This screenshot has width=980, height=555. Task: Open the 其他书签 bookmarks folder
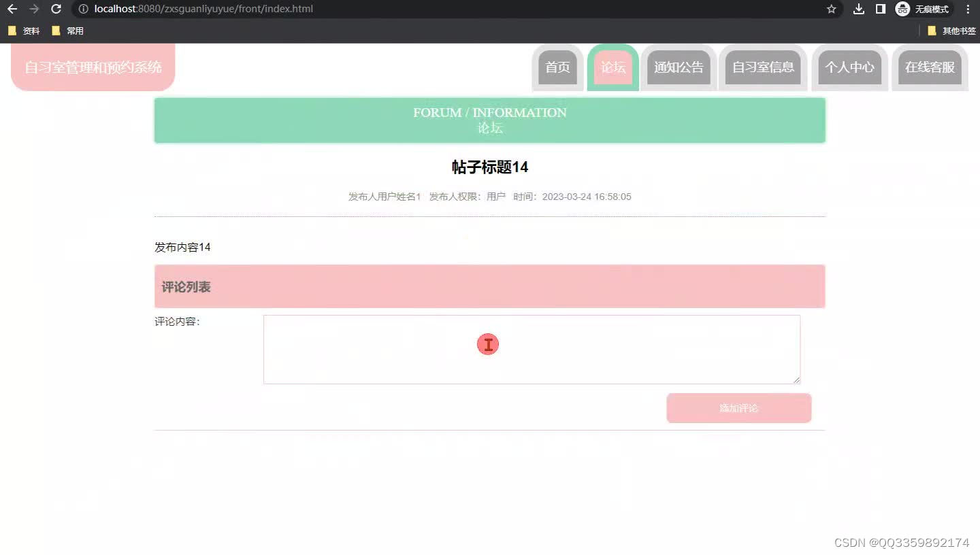[x=951, y=31]
